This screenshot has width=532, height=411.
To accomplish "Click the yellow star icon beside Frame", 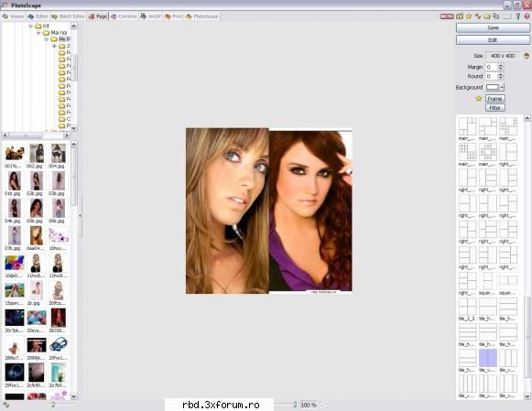I will pos(479,99).
